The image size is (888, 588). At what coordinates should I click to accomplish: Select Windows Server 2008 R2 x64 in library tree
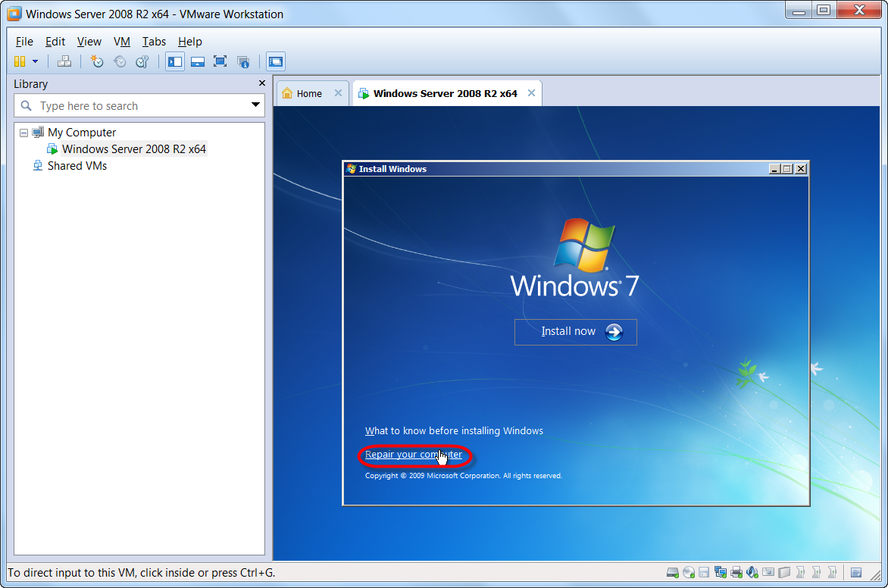click(133, 149)
